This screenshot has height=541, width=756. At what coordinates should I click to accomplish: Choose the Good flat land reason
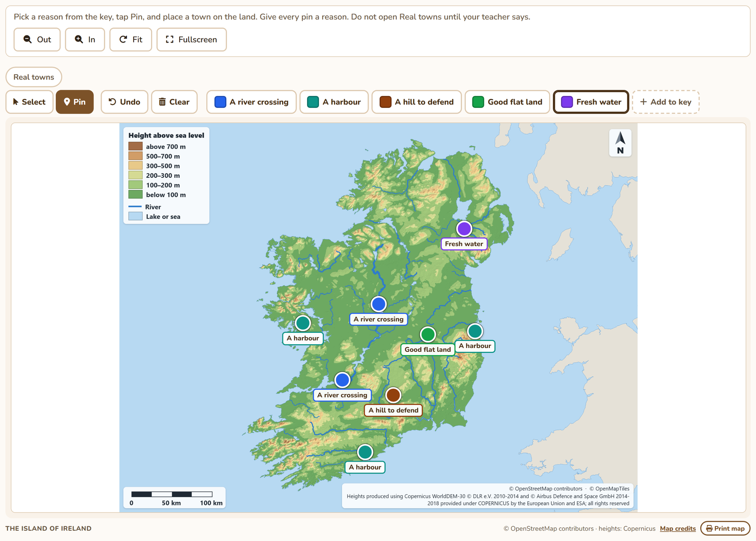[x=507, y=102]
